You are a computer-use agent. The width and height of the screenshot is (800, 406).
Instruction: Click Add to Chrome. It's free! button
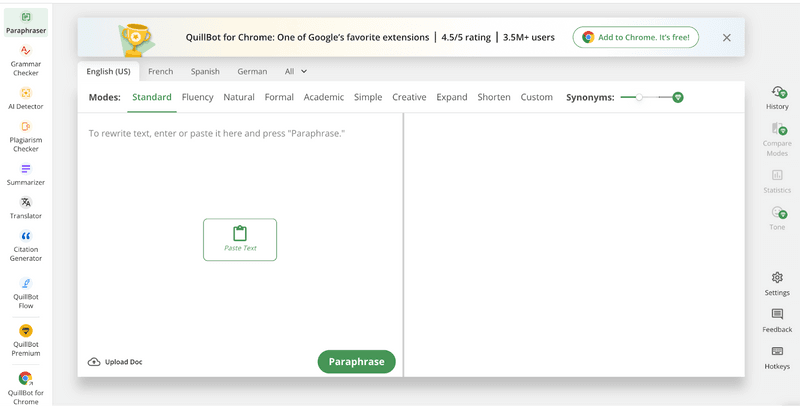636,37
